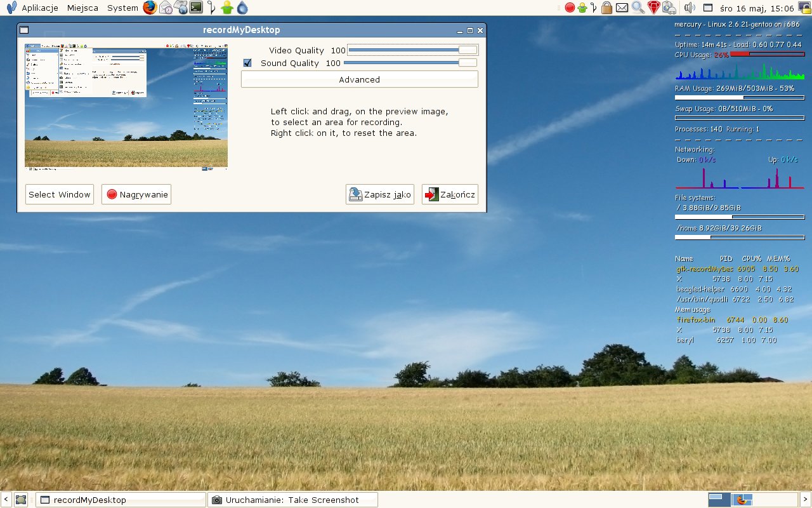The image size is (812, 508).
Task: Click Zapisz jako to save the recording
Action: pos(380,194)
